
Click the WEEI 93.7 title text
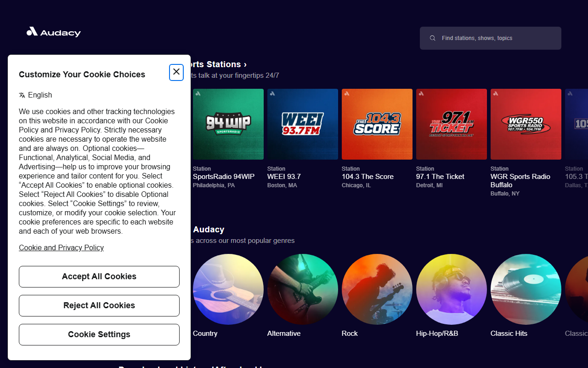pos(284,177)
